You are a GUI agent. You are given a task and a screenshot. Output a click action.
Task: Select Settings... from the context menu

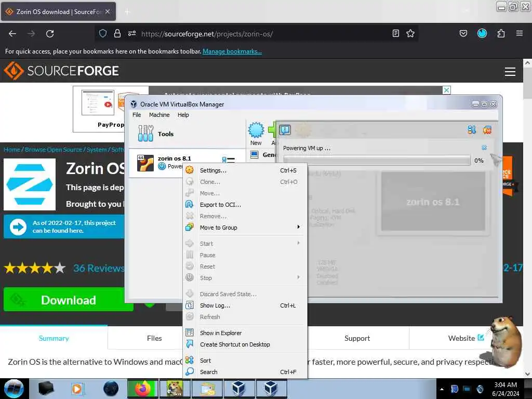[x=245, y=170]
